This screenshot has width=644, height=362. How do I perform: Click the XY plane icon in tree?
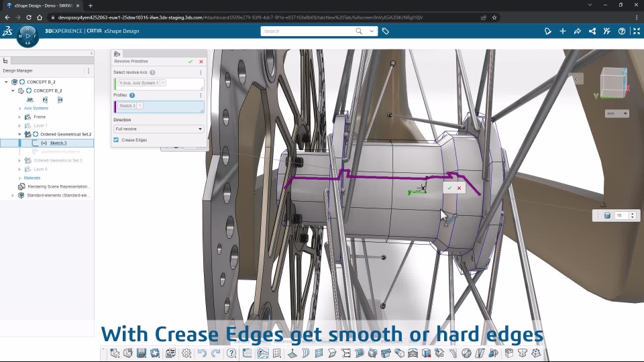30,100
